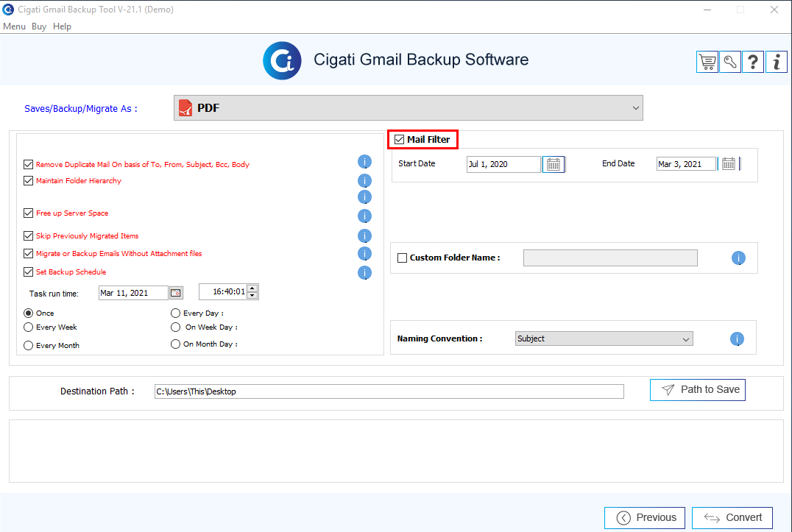
Task: Select Every Day radio option
Action: tap(175, 313)
